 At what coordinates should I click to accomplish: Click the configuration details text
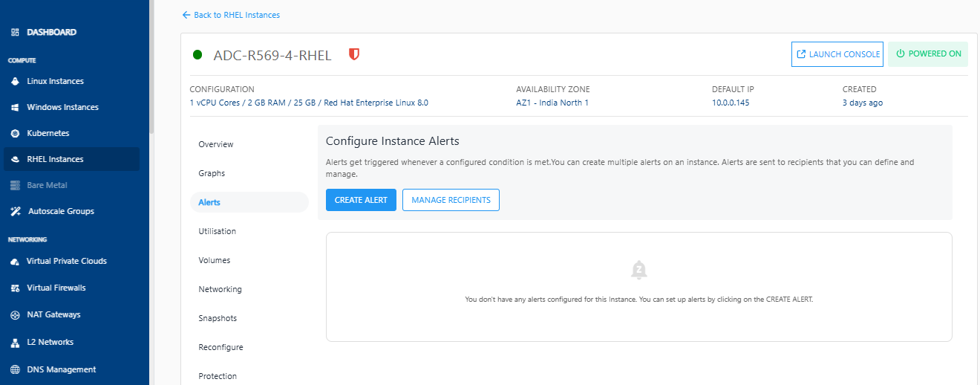pos(309,103)
